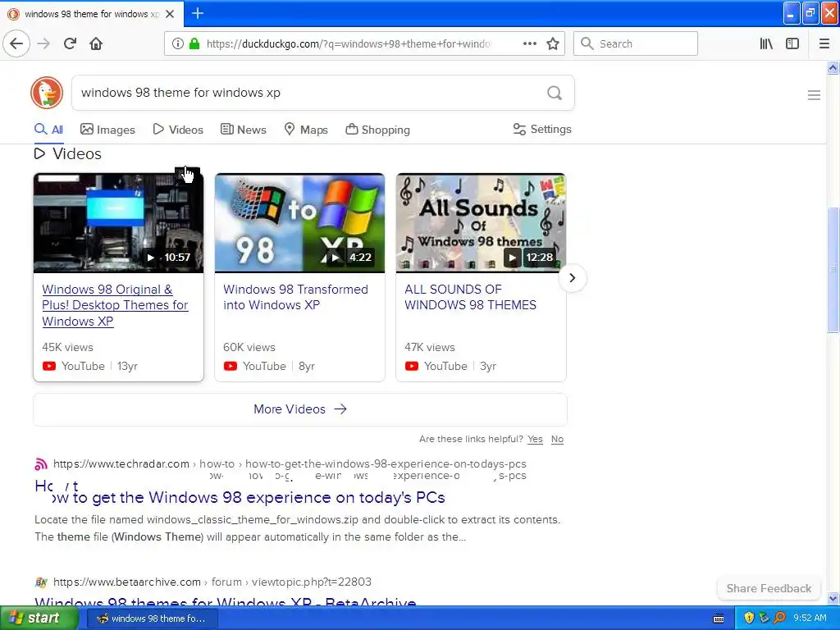Image resolution: width=840 pixels, height=630 pixels.
Task: Click the 9:52 AM taskbar clock
Action: pyautogui.click(x=810, y=618)
